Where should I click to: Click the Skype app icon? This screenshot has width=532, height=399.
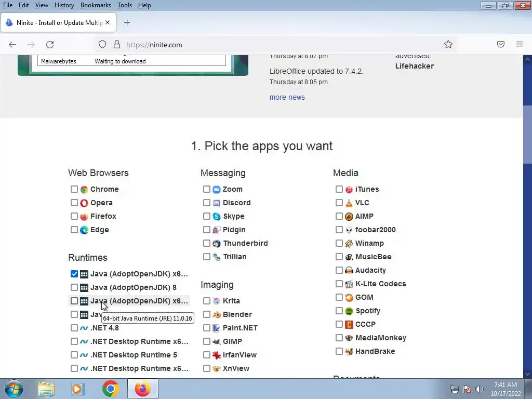[217, 217]
